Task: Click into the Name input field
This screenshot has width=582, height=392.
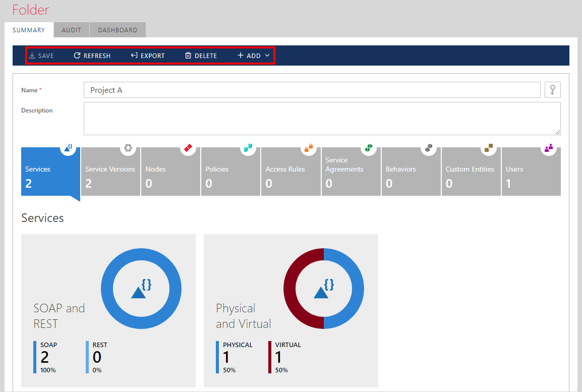Action: point(312,90)
